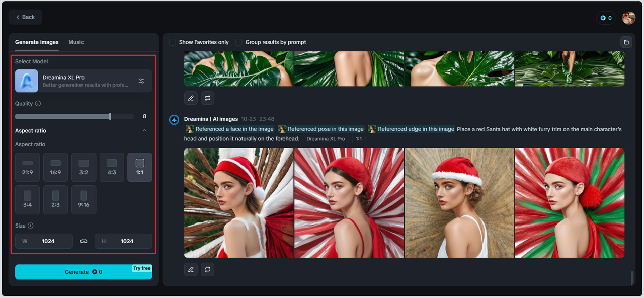The height and width of the screenshot is (298, 644).
Task: Select the 16:9 aspect ratio
Action: pyautogui.click(x=55, y=167)
